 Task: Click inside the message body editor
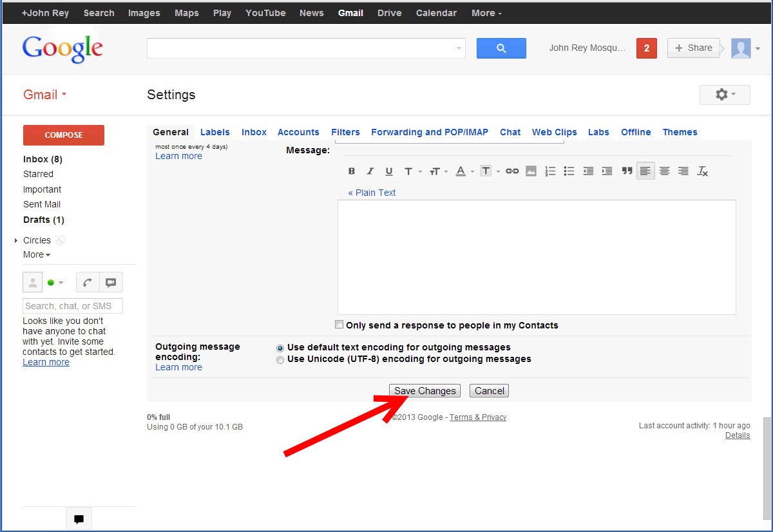(x=537, y=257)
